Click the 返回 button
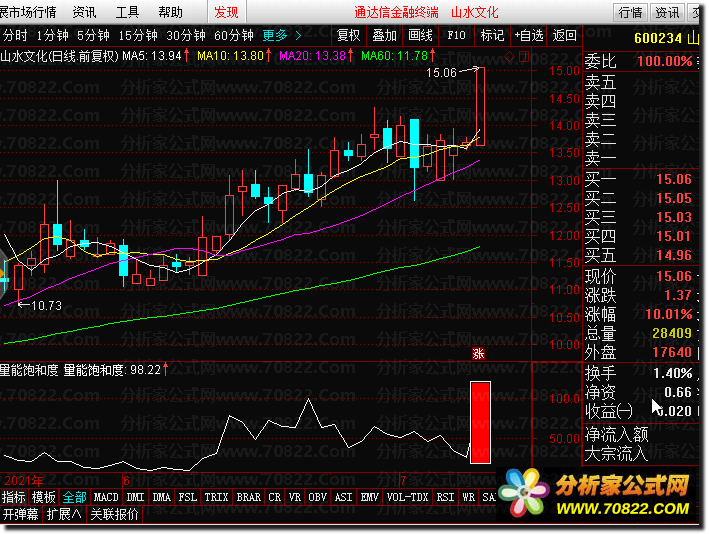 pos(564,35)
